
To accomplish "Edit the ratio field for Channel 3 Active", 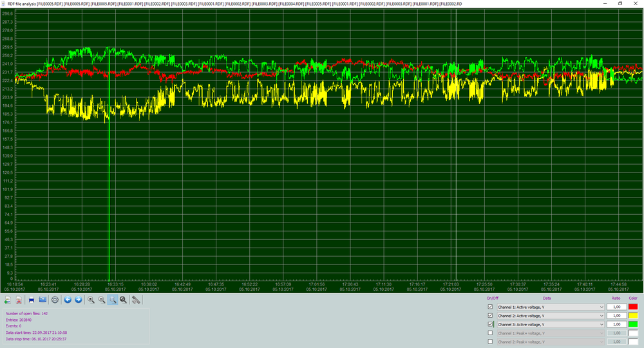I will (x=616, y=324).
